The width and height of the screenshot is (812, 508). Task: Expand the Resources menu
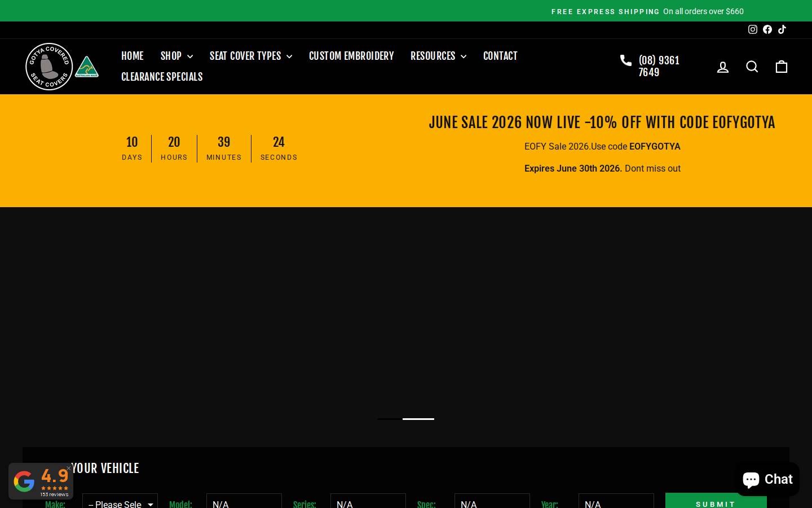pyautogui.click(x=438, y=56)
